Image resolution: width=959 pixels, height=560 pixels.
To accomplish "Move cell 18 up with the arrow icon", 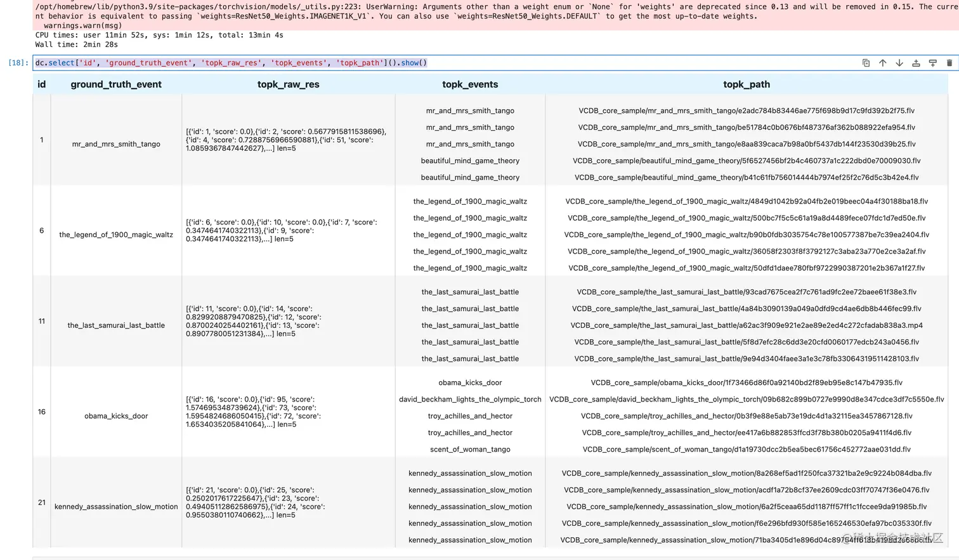I will 882,63.
